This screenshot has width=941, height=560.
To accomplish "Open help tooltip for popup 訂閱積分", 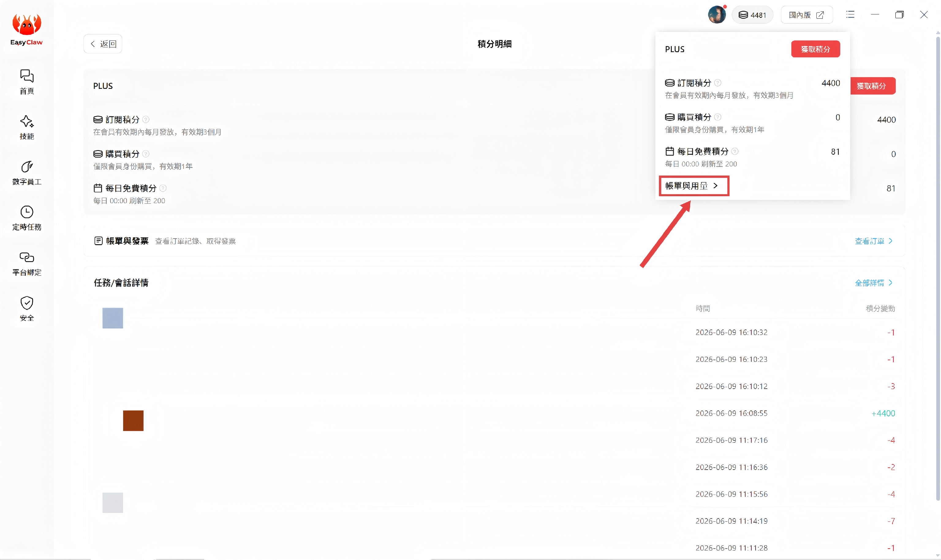I will pyautogui.click(x=718, y=83).
